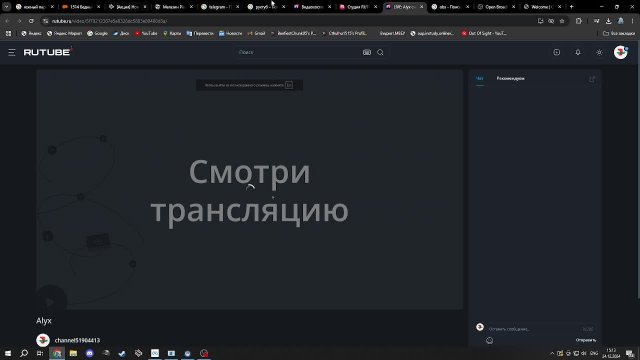Bookmark this page with the star icon
This screenshot has width=640, height=360.
(x=562, y=21)
